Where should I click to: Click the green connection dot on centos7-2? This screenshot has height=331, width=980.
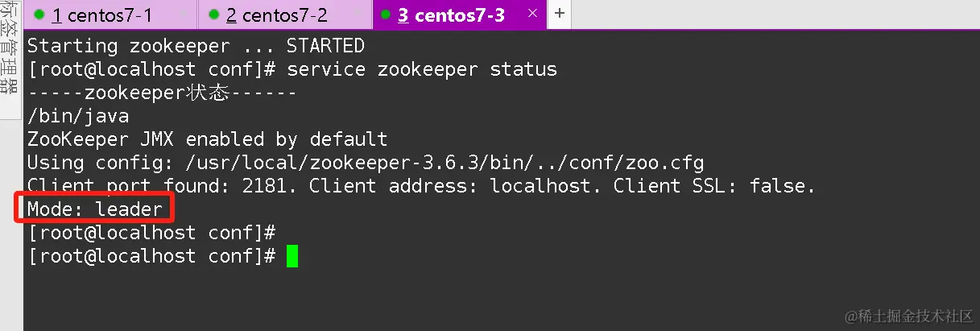[x=213, y=14]
